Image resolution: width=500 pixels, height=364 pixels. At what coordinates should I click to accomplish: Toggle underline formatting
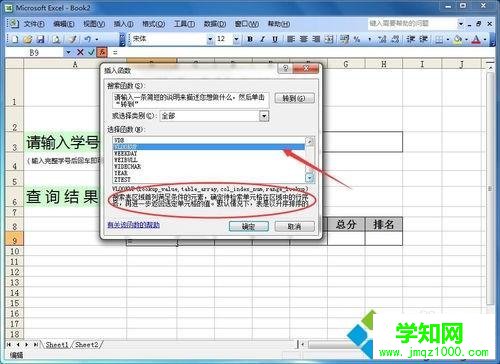[x=275, y=39]
